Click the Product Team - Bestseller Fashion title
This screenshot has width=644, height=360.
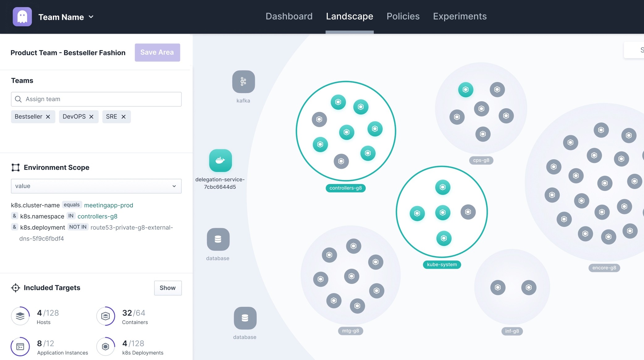tap(68, 53)
